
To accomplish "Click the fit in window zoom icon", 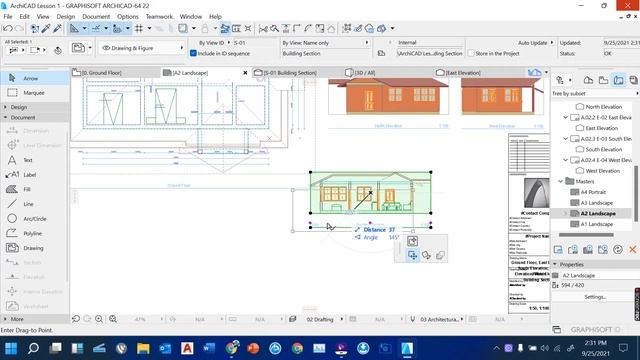I will pos(113,319).
